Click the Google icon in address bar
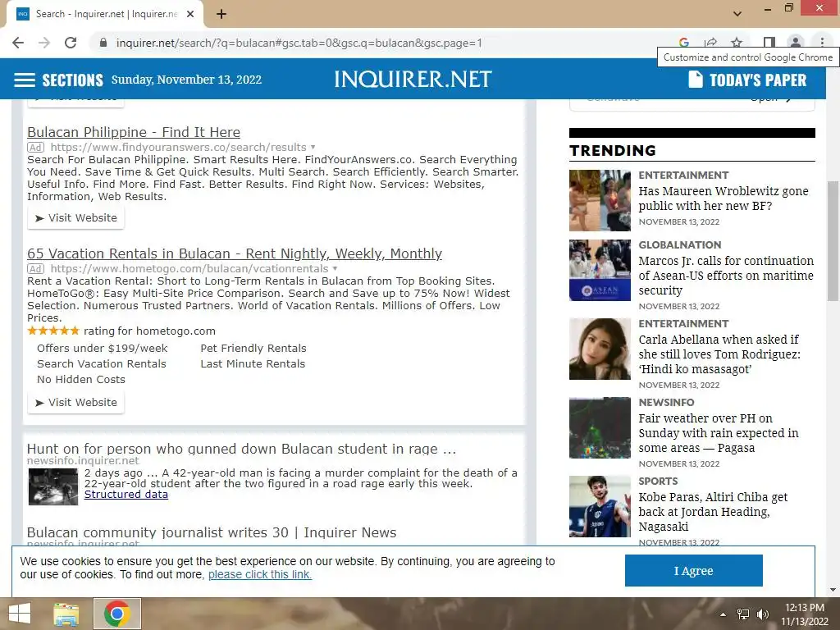The height and width of the screenshot is (630, 840). [683, 43]
